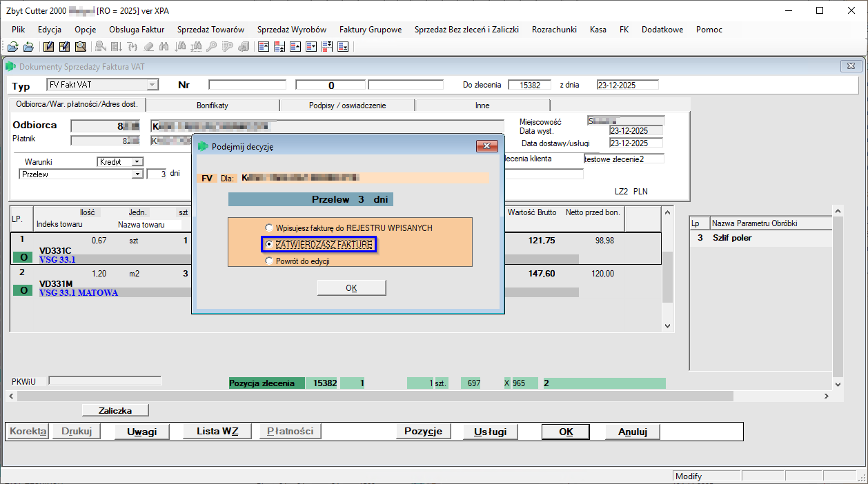Click the Lista WZ button
This screenshot has width=868, height=484.
click(x=217, y=432)
